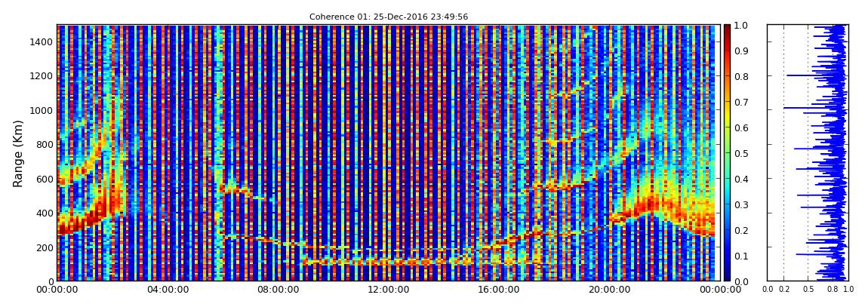The height and width of the screenshot is (307, 868).
Task: Click the dark red top of the colorbar
Action: tap(728, 30)
